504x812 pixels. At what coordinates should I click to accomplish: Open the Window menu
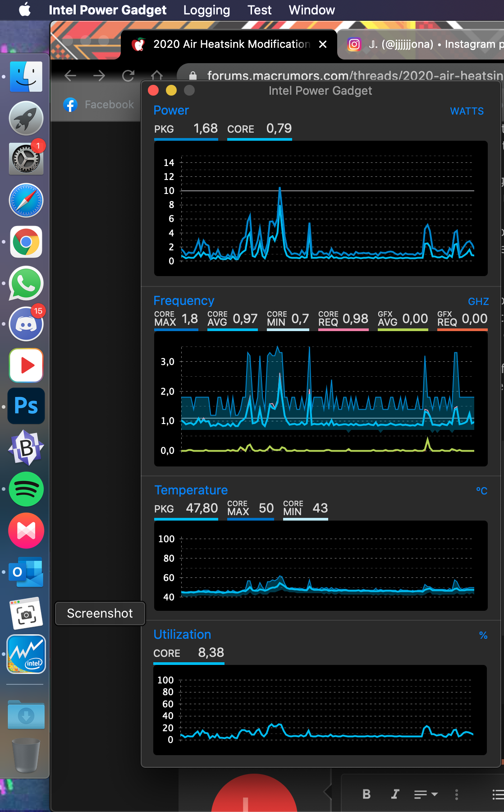[x=312, y=10]
